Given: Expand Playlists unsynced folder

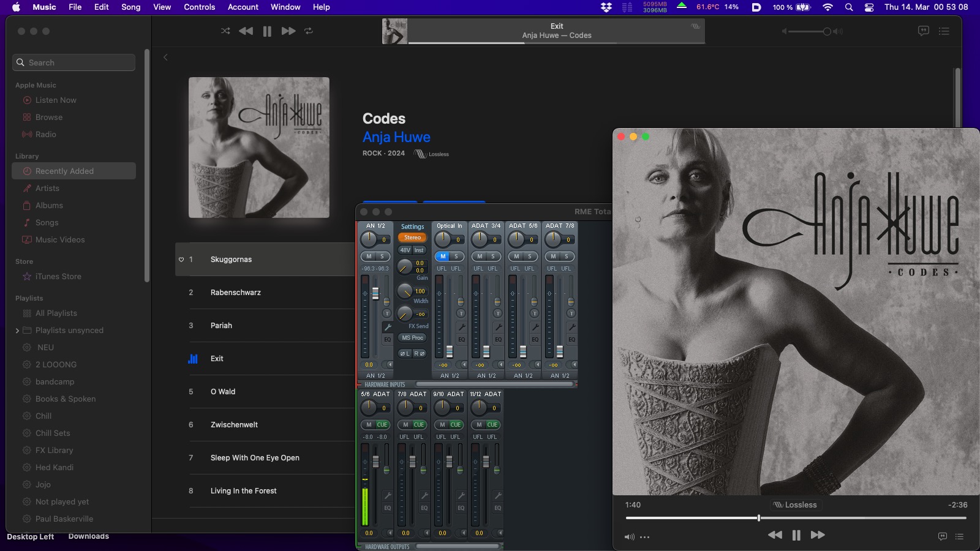Looking at the screenshot, I should point(17,331).
